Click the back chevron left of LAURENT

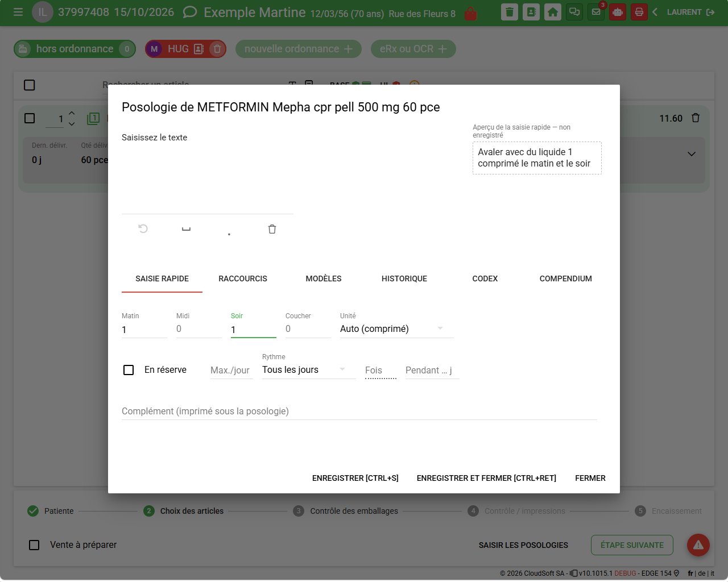coord(655,12)
